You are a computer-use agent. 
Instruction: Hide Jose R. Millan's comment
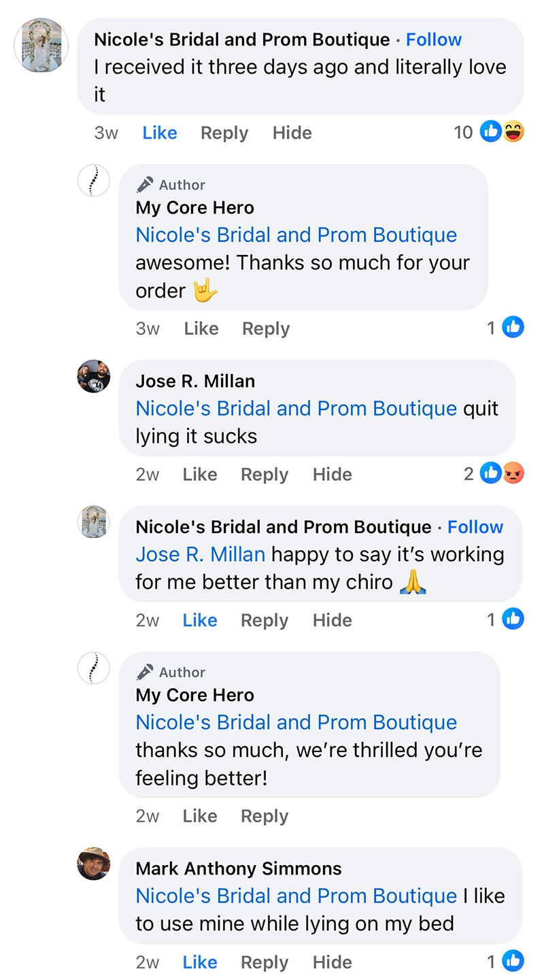point(333,474)
